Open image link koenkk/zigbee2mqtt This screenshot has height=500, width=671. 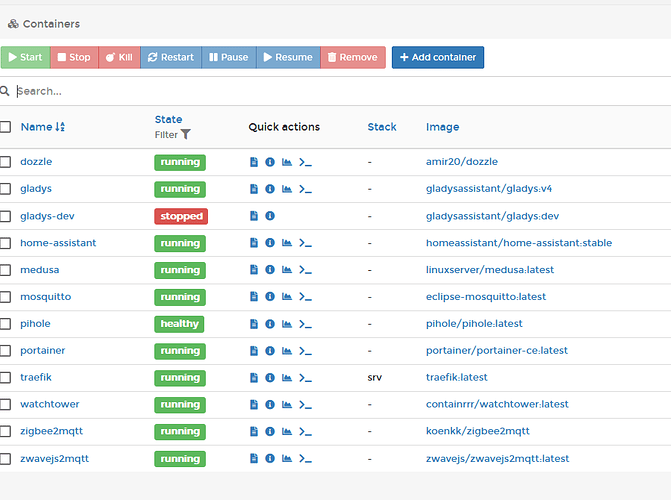478,432
